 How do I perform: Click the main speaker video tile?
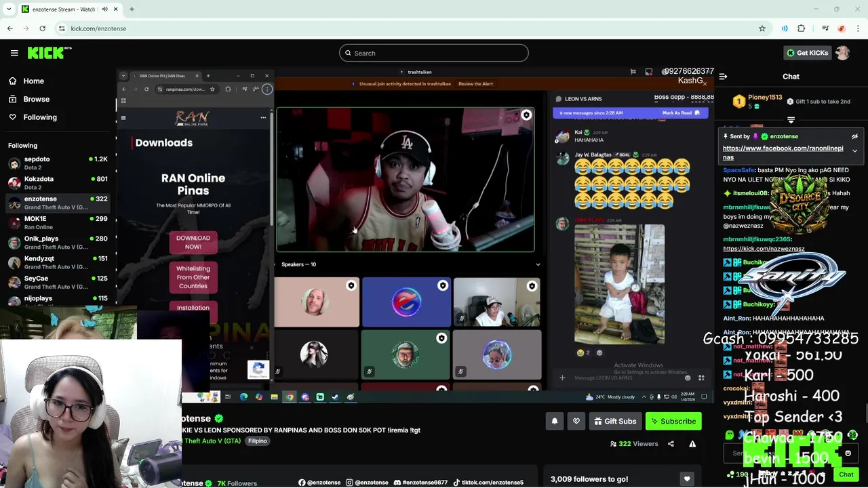(x=406, y=180)
